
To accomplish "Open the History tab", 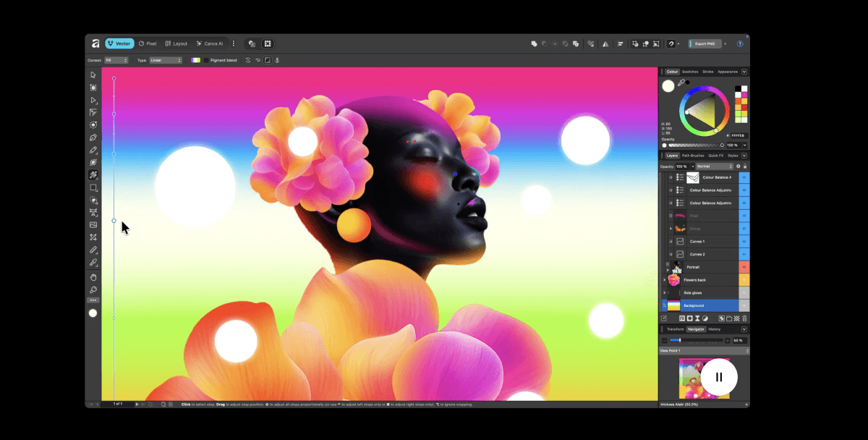I will point(714,329).
